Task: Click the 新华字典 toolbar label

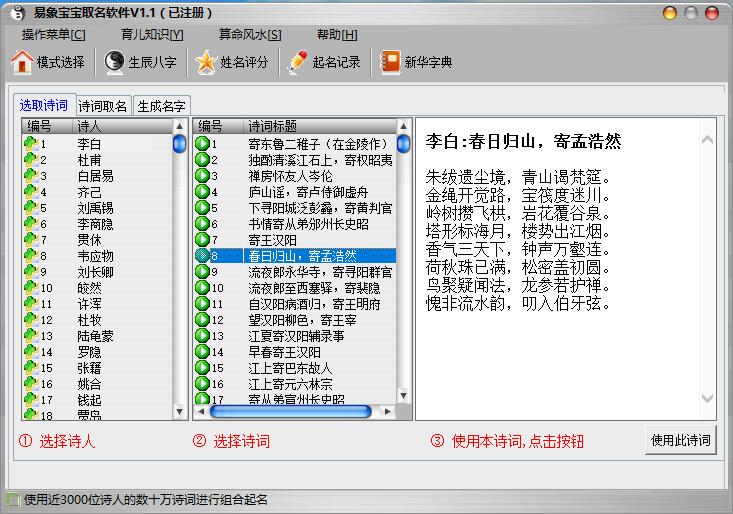Action: 428,62
